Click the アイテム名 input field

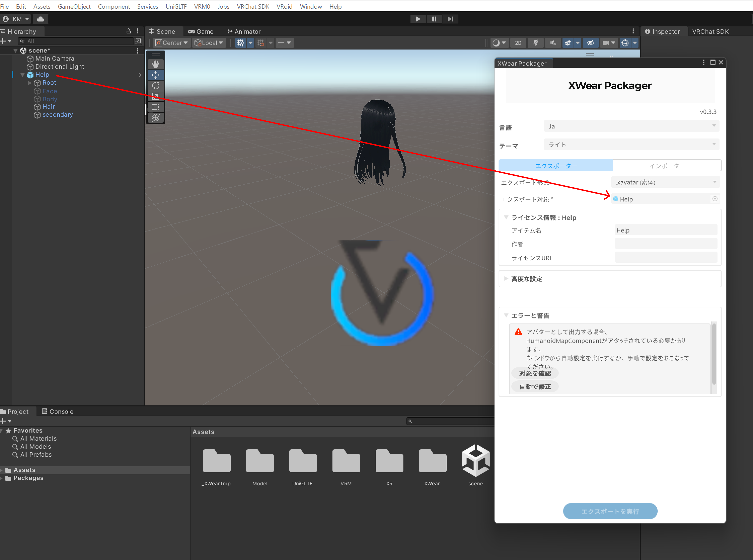(666, 230)
